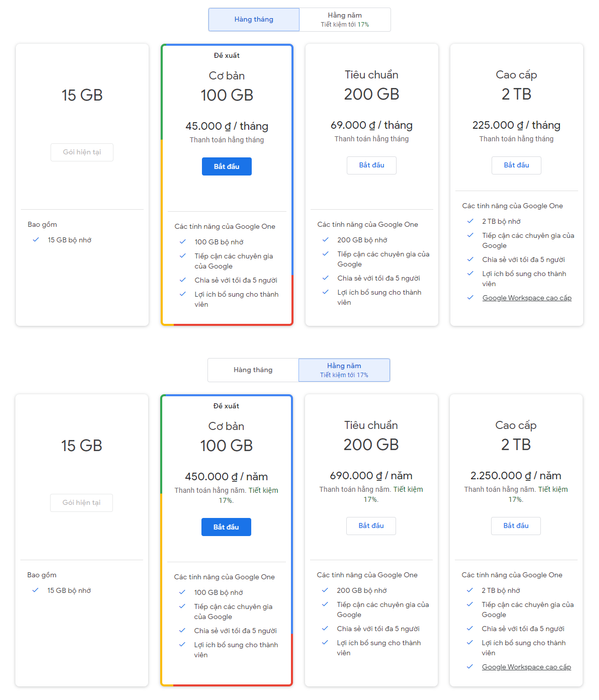599x700 pixels.
Task: Choose Hằng năm tab in lower toggle
Action: tap(344, 370)
